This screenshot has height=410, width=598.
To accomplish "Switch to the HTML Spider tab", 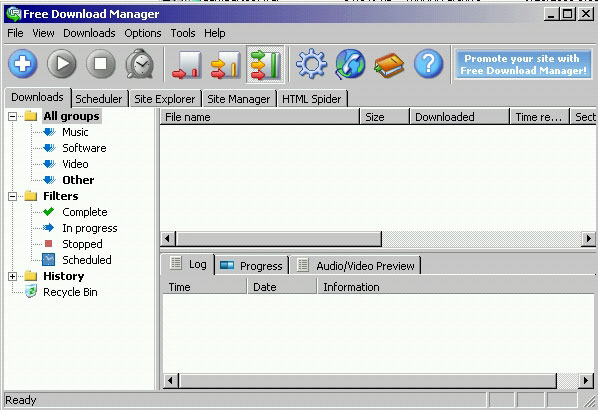I will pyautogui.click(x=312, y=99).
